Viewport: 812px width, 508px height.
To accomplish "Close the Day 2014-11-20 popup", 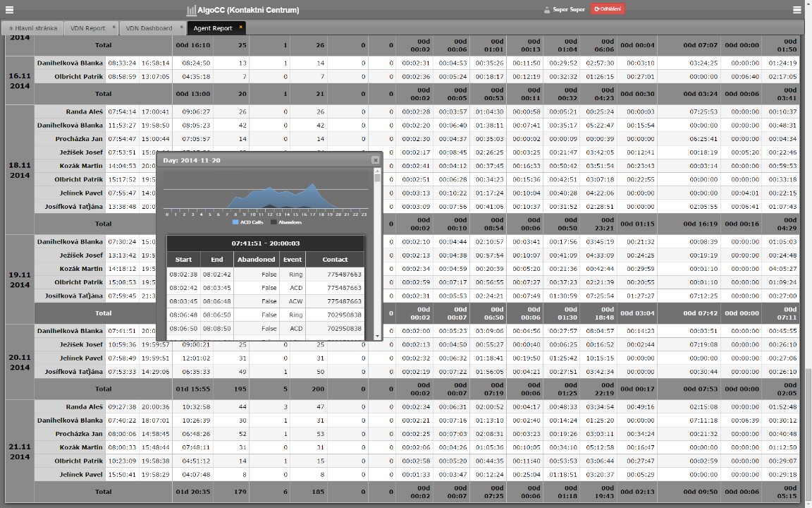I will (x=375, y=160).
